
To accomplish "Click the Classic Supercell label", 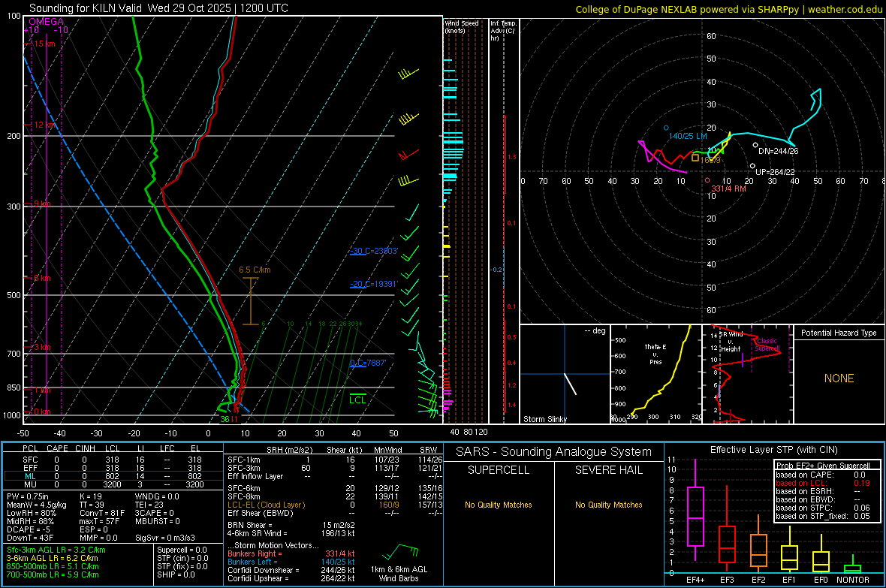I will 767,345.
